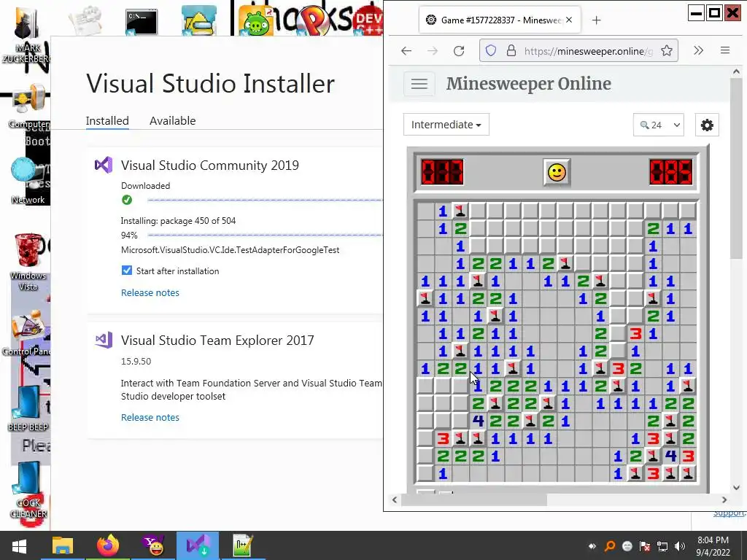Open the BEEP BEEP desktop icon
Screen dimensions: 747x560
click(28, 408)
